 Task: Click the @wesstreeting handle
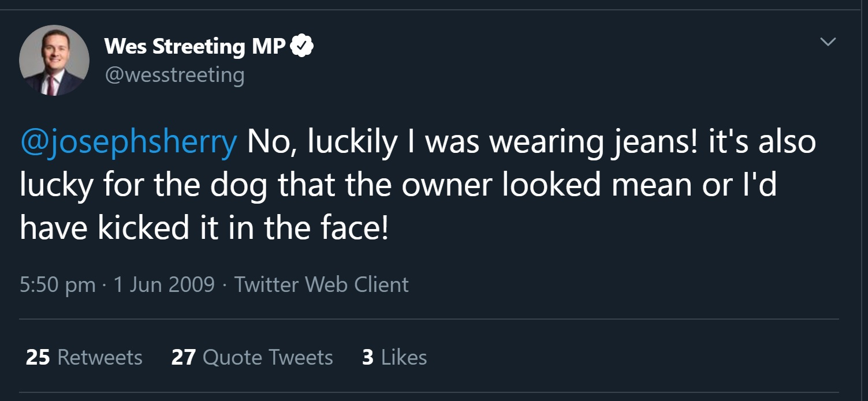tap(174, 75)
